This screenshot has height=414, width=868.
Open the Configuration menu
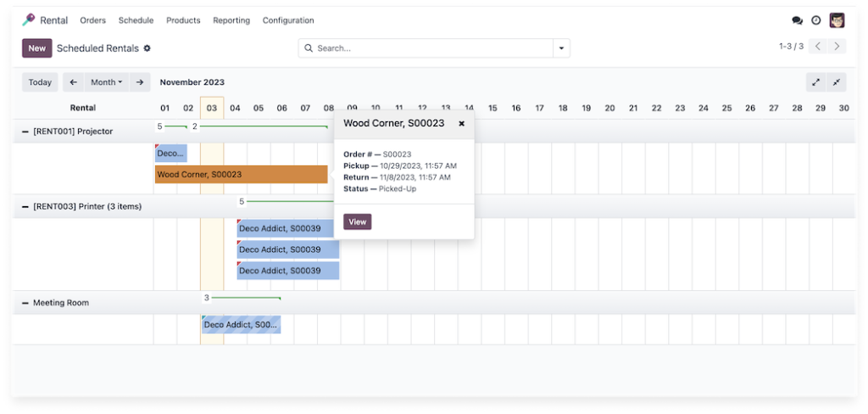coord(288,20)
